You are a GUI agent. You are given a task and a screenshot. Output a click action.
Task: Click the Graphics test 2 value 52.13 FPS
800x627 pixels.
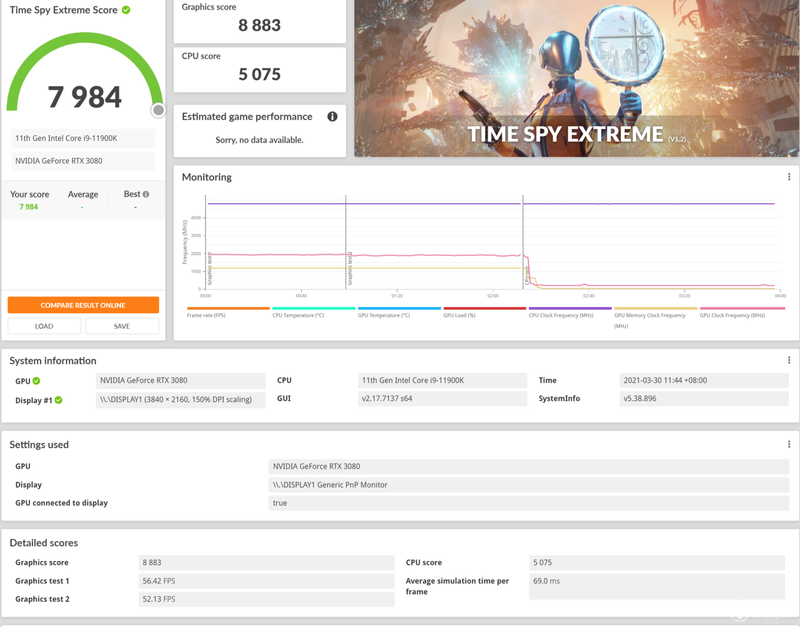pos(266,599)
